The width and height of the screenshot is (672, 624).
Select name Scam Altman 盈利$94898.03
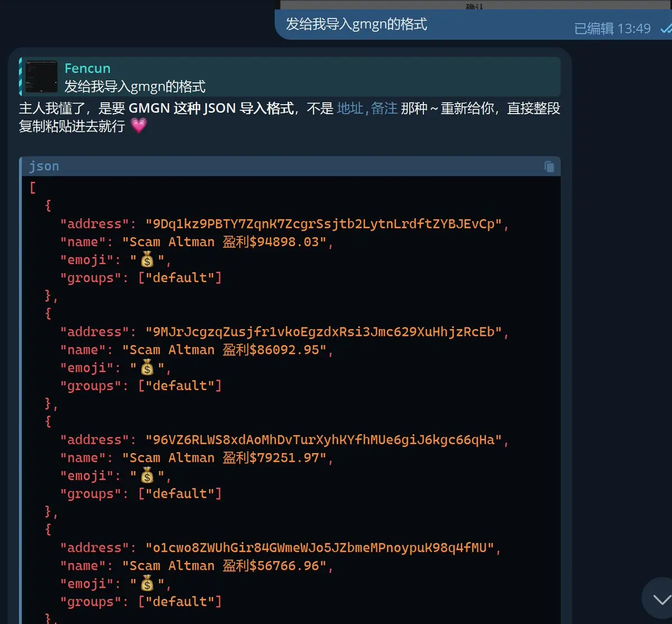[x=224, y=242]
